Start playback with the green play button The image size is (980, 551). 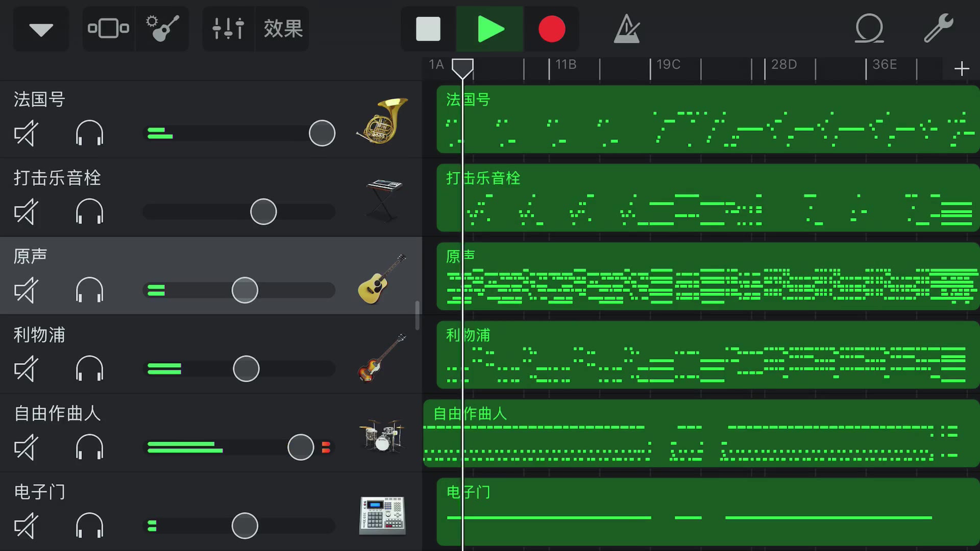click(x=490, y=29)
